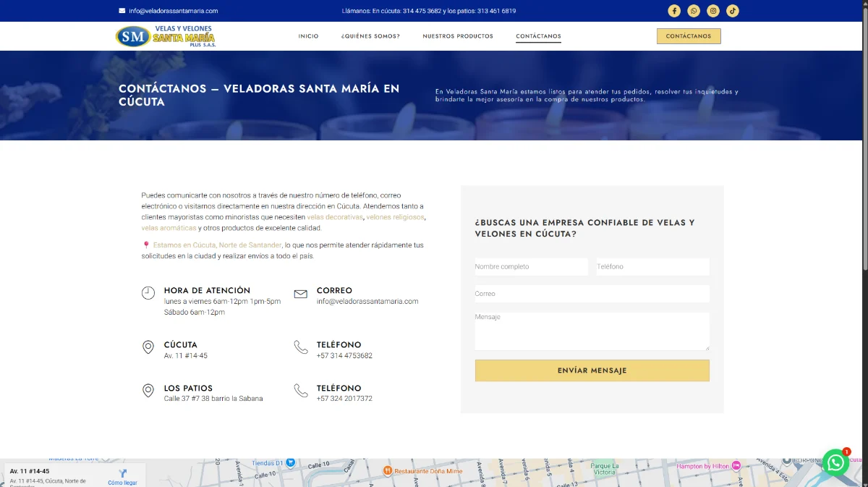The width and height of the screenshot is (868, 487).
Task: Click the phone number +57 324 2017372
Action: 344,399
